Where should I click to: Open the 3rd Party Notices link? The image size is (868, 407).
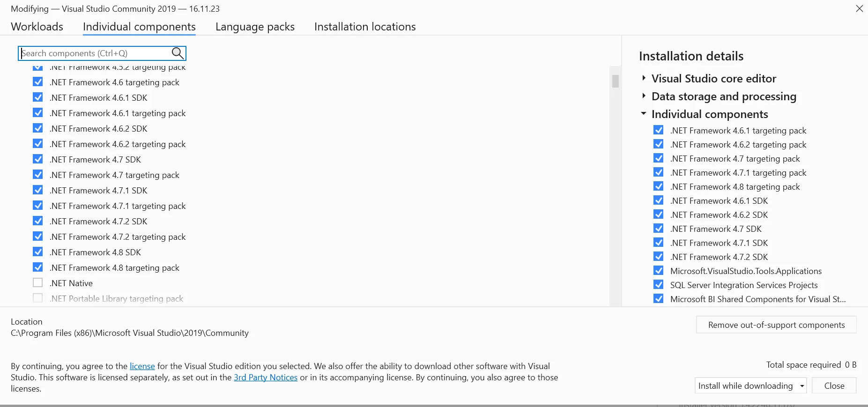pos(266,377)
